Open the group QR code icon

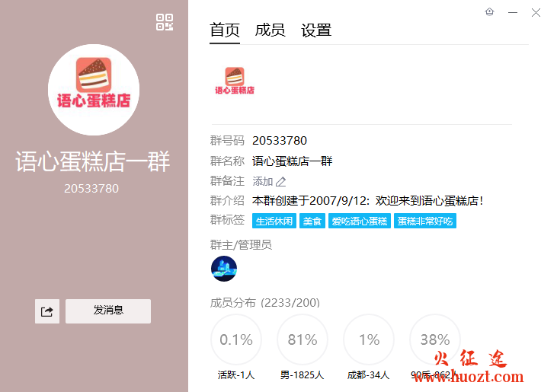[165, 22]
